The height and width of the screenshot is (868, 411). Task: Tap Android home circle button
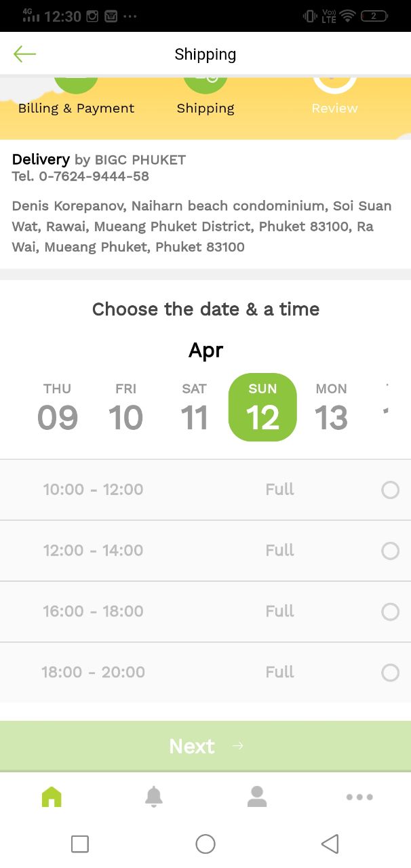pos(206,844)
